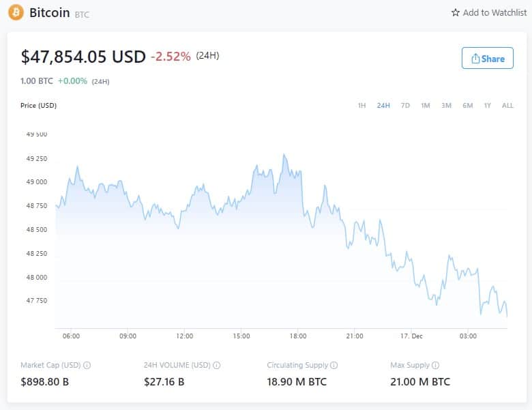This screenshot has width=532, height=410.
Task: Click the Max Supply label
Action: point(410,365)
